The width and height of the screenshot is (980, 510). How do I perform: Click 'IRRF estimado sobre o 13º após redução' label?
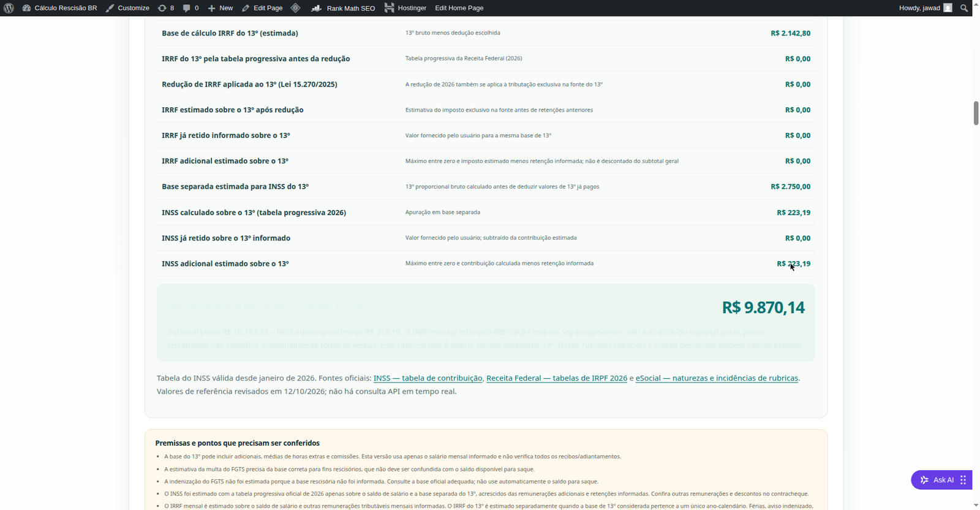233,110
